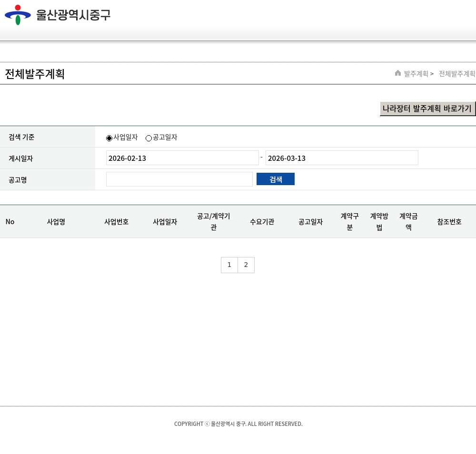
Task: Open the 나라장터 발주계획 바로가기 button
Action: [x=427, y=109]
